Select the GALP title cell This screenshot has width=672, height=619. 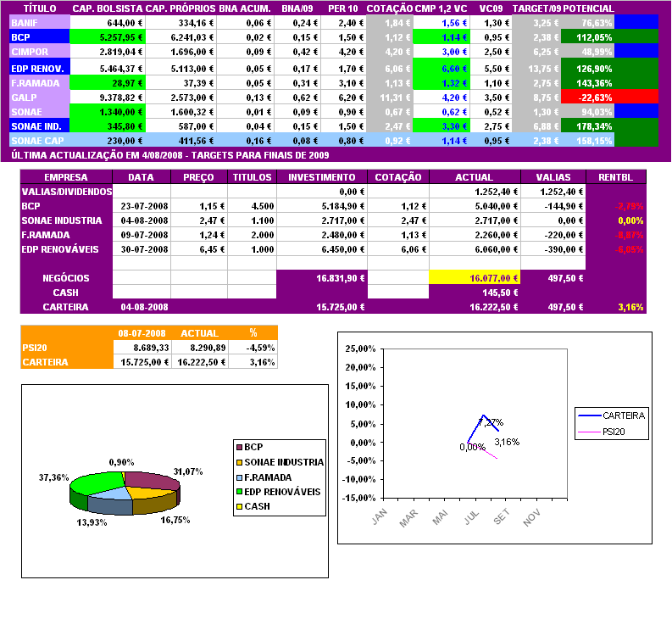tap(40, 98)
